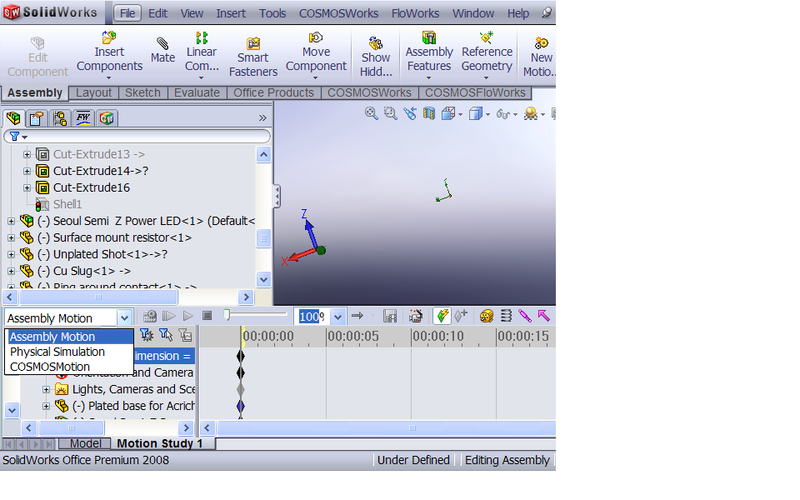800x500 pixels.
Task: Switch to the Sketch tab
Action: pyautogui.click(x=143, y=93)
